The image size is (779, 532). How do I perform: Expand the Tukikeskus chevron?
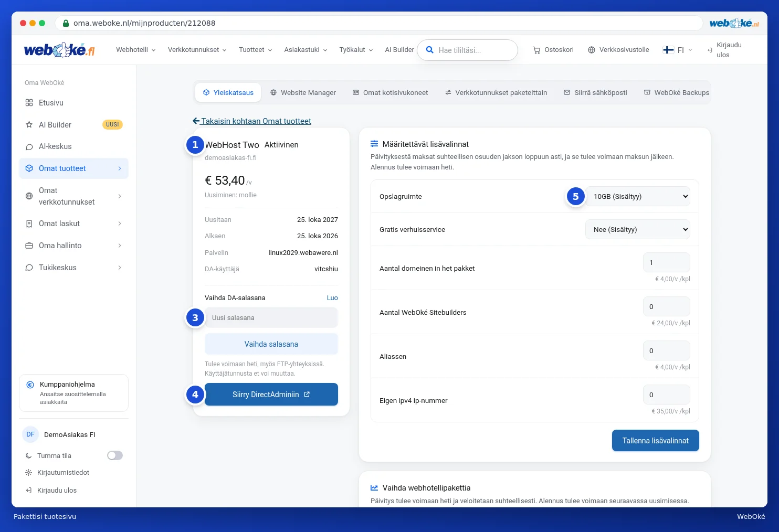(x=120, y=268)
